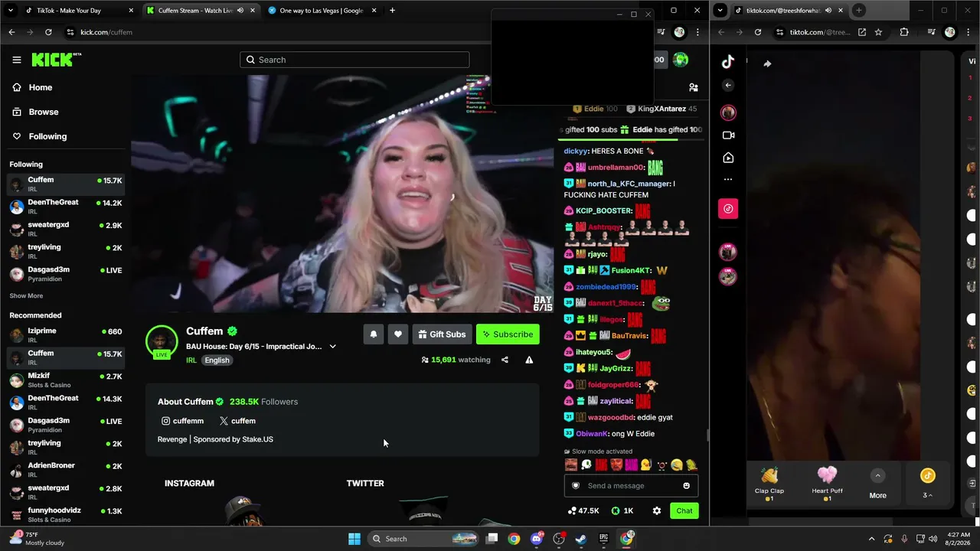Switch to the One way to Las Vegas tab
Screen dimensions: 980x551
point(322,11)
